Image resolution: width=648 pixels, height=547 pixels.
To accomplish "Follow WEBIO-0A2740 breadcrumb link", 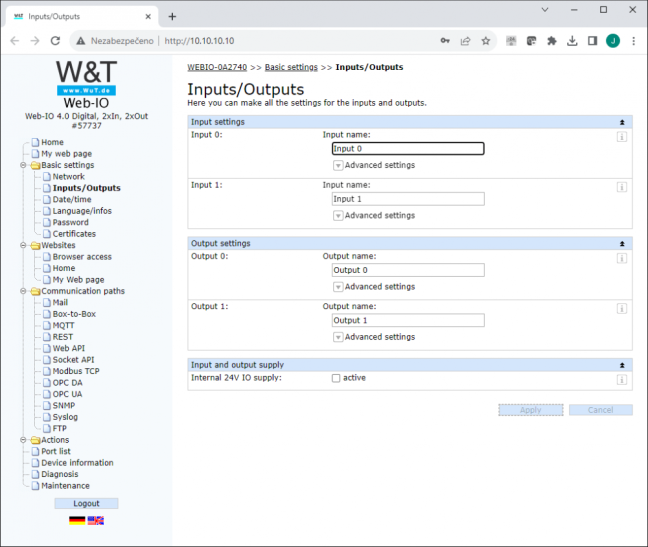I will click(x=217, y=67).
